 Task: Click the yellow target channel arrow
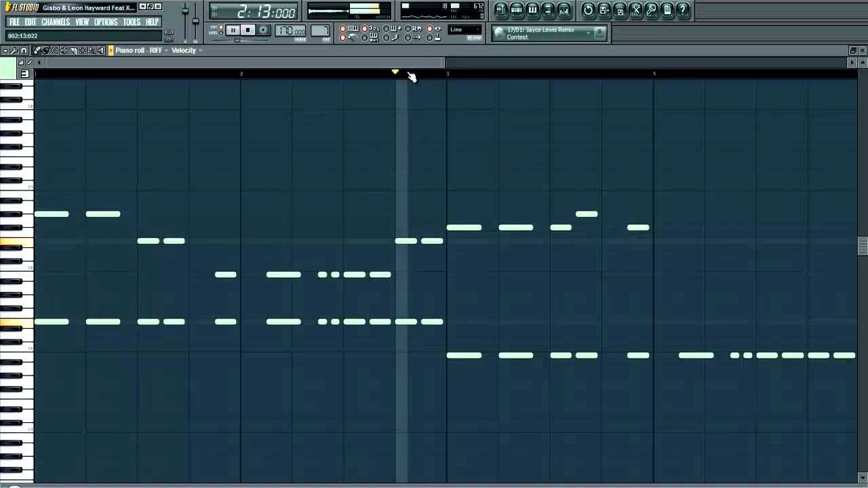pyautogui.click(x=111, y=50)
